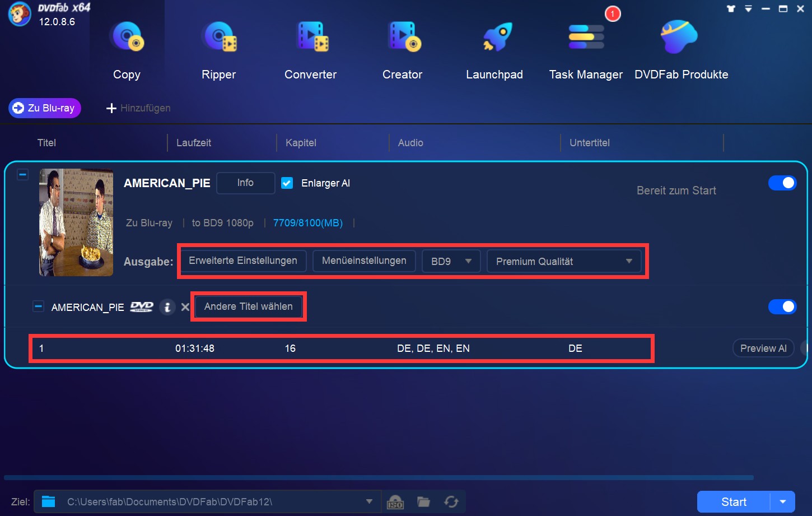Click the Zu Blu-ray mode button
Viewport: 812px width, 516px height.
[x=45, y=108]
